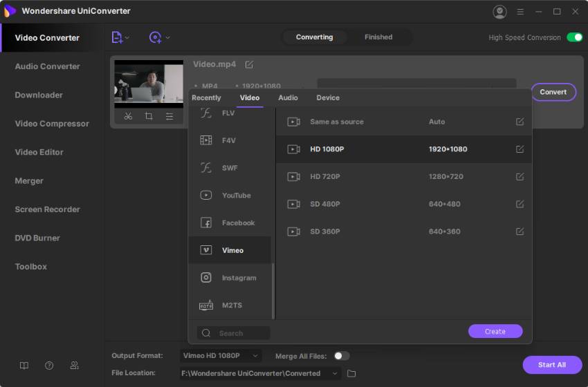Select the F4V format
Image resolution: width=588 pixels, height=387 pixels.
230,140
